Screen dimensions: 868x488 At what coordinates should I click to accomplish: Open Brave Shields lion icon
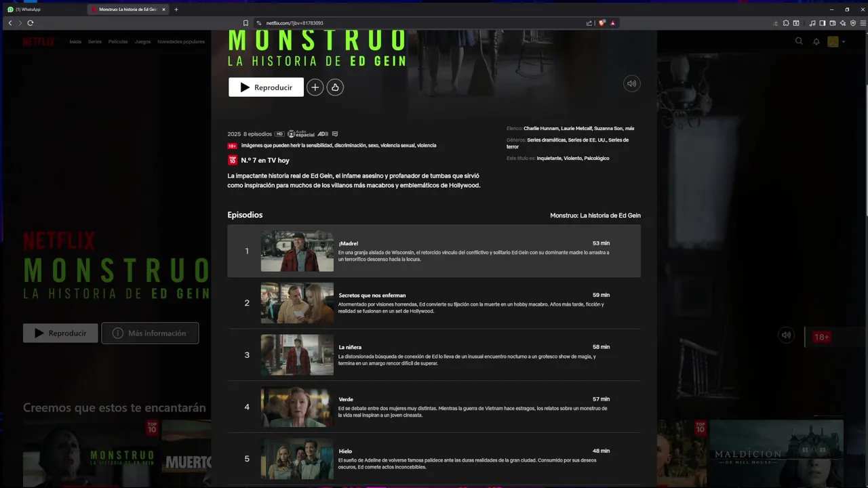(x=601, y=23)
